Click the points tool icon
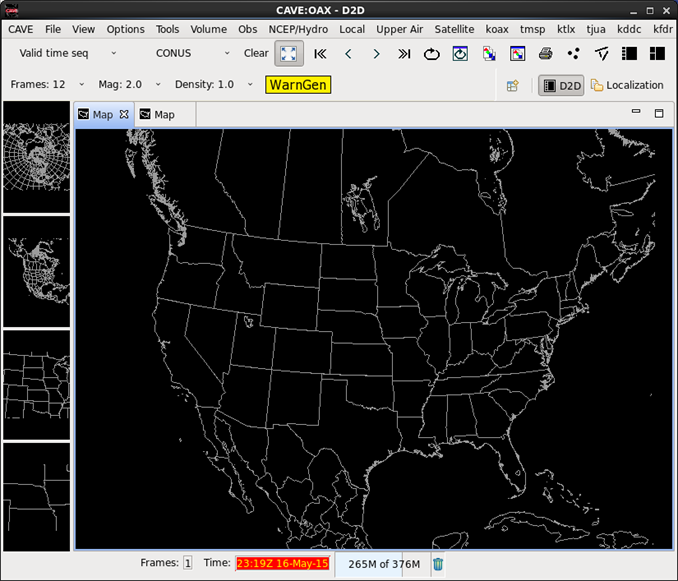 (574, 54)
